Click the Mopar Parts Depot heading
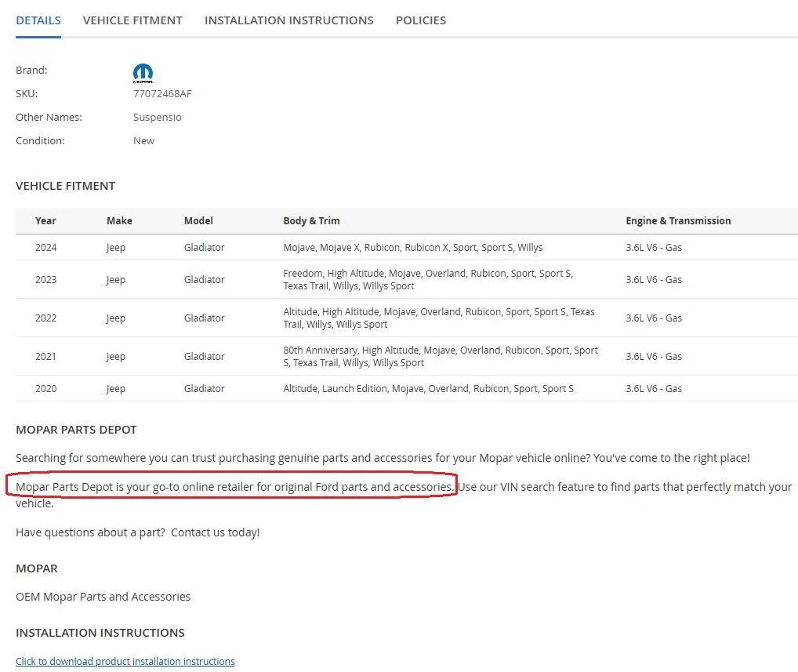Screen dimensions: 798x672 76,430
